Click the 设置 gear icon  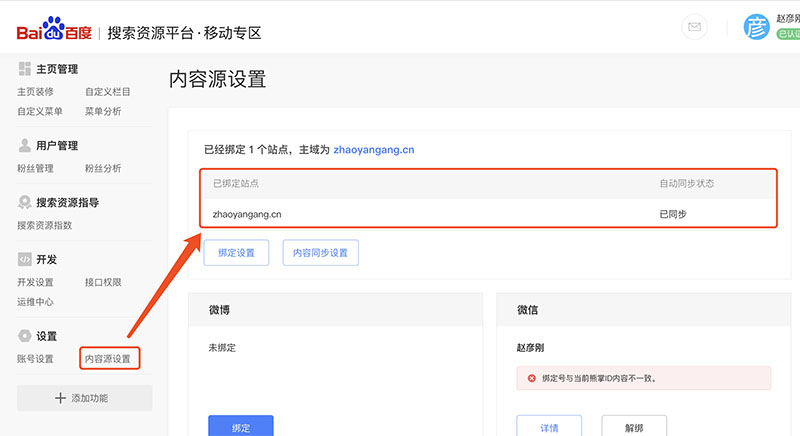pos(25,336)
